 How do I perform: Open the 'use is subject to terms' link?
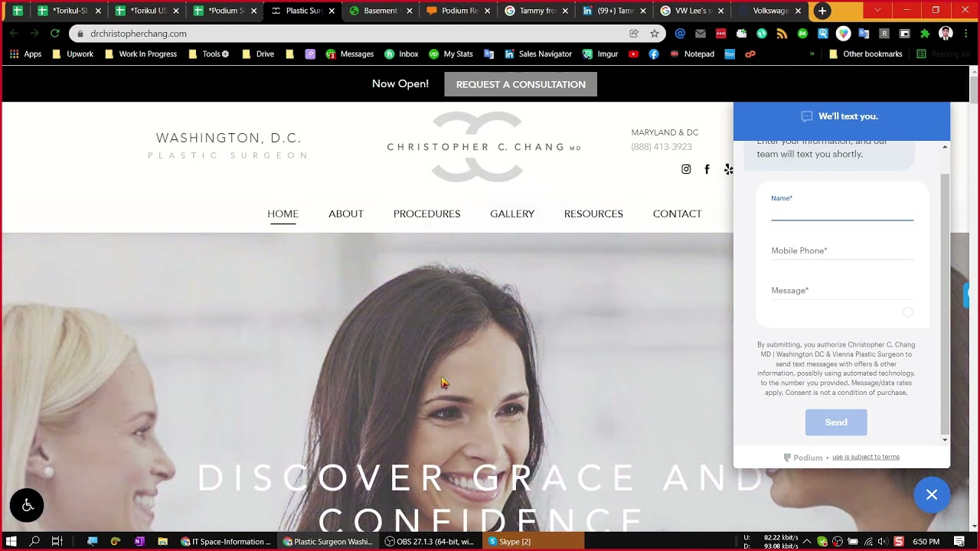(x=866, y=457)
